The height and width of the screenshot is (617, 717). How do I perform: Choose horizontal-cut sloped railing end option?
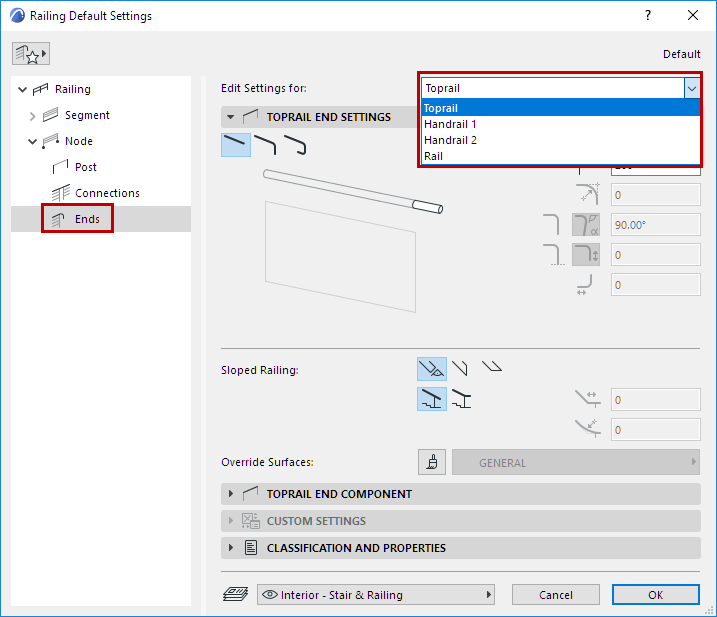[492, 366]
